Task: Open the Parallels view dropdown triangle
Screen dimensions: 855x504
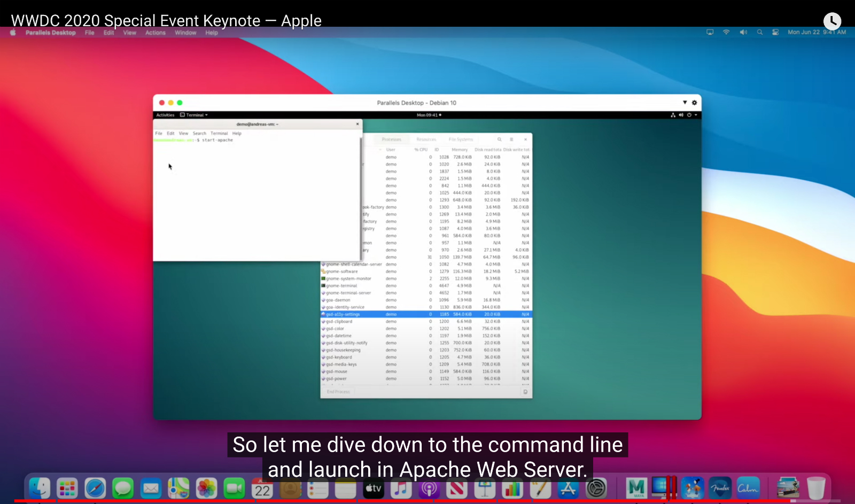Action: [x=685, y=103]
